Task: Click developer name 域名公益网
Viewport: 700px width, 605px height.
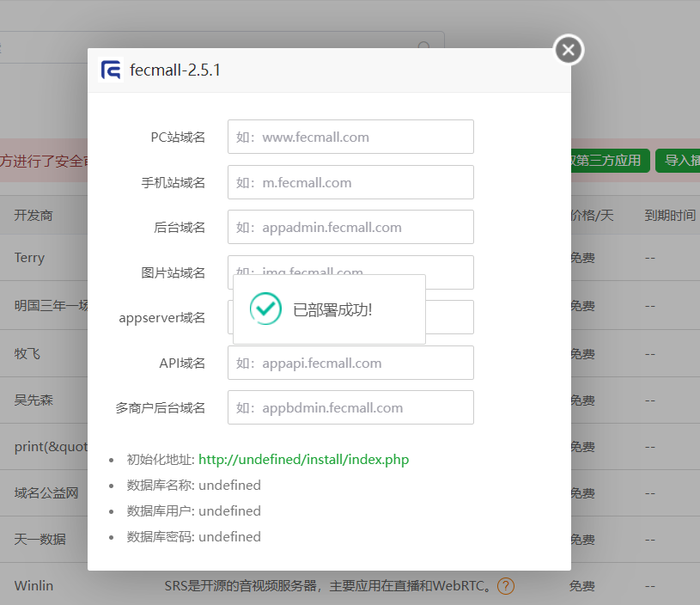Action: pyautogui.click(x=46, y=493)
